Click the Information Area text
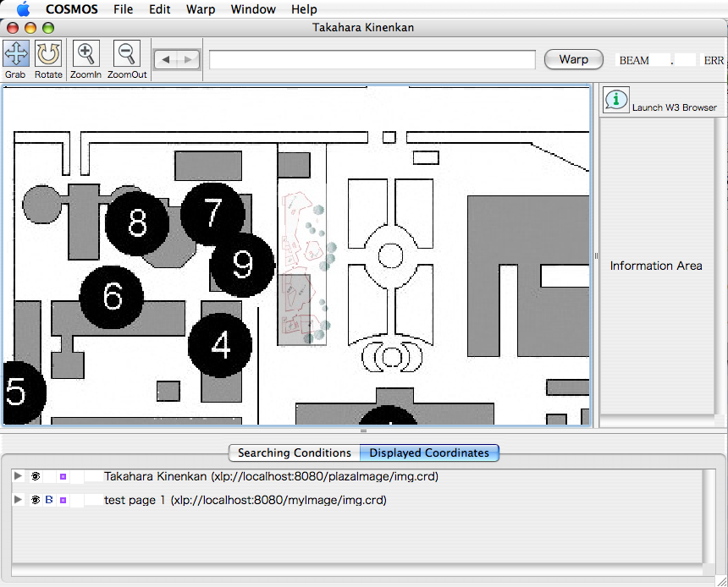Image resolution: width=728 pixels, height=587 pixels. (656, 266)
